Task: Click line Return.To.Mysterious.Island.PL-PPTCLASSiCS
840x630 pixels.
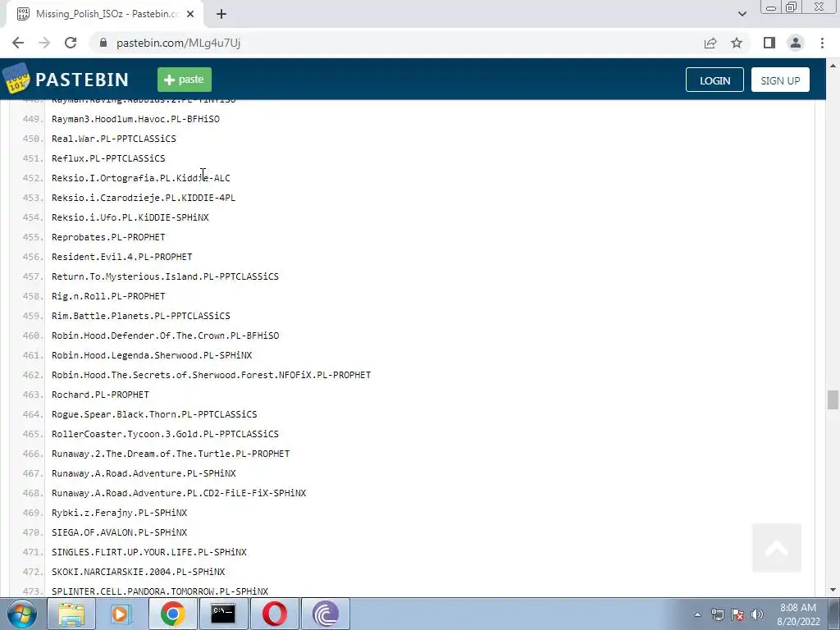Action: click(165, 276)
